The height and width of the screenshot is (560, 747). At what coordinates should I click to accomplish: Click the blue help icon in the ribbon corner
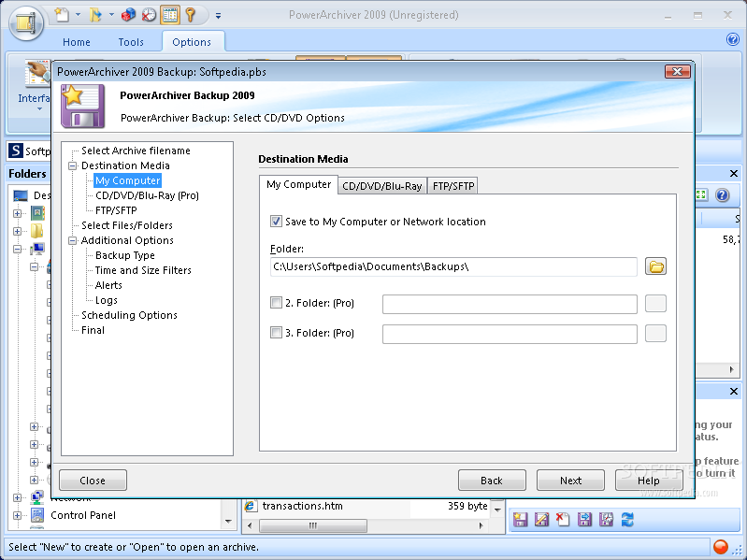coord(733,39)
